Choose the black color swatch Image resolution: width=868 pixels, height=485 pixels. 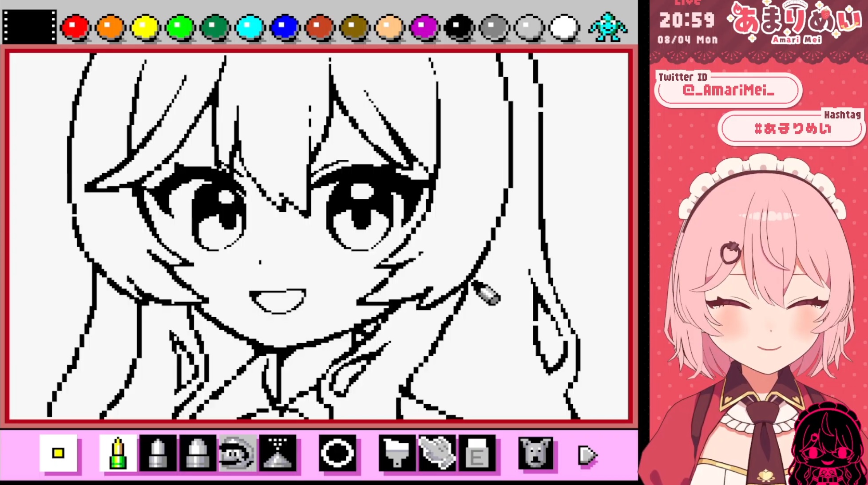pos(459,28)
